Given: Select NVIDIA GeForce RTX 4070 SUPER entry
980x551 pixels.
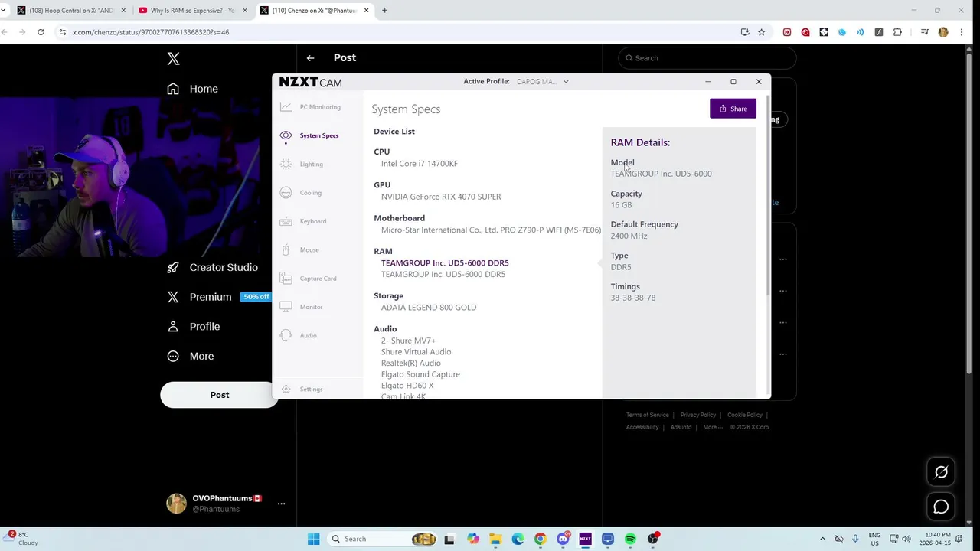Looking at the screenshot, I should 441,197.
